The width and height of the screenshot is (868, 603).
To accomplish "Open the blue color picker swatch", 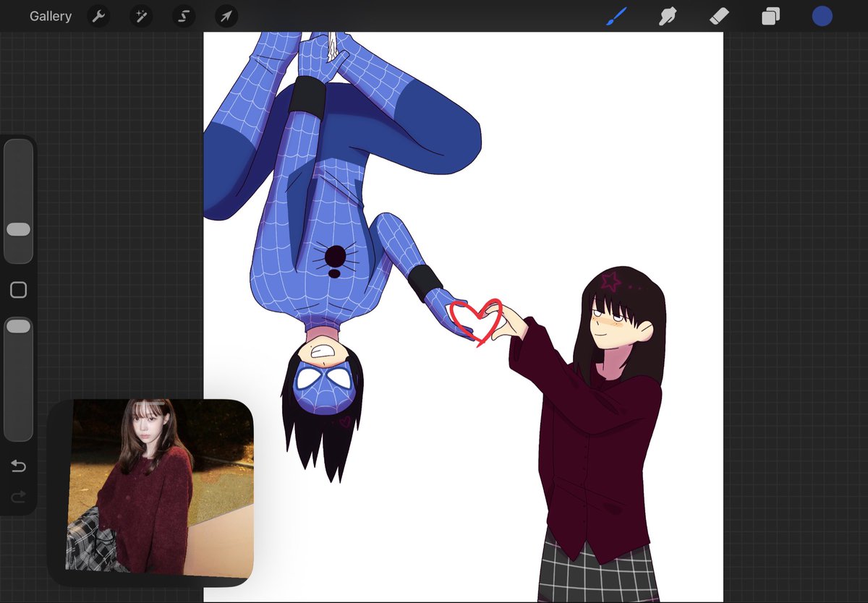I will [x=822, y=16].
